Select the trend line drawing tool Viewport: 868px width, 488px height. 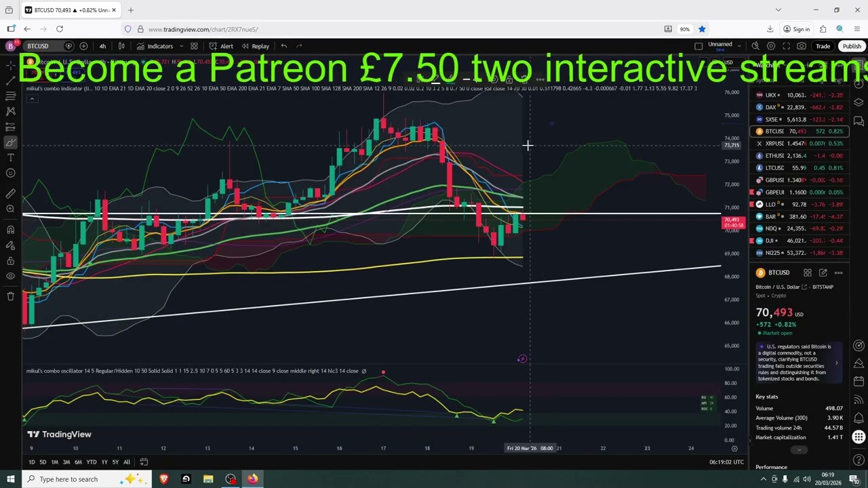pos(10,81)
